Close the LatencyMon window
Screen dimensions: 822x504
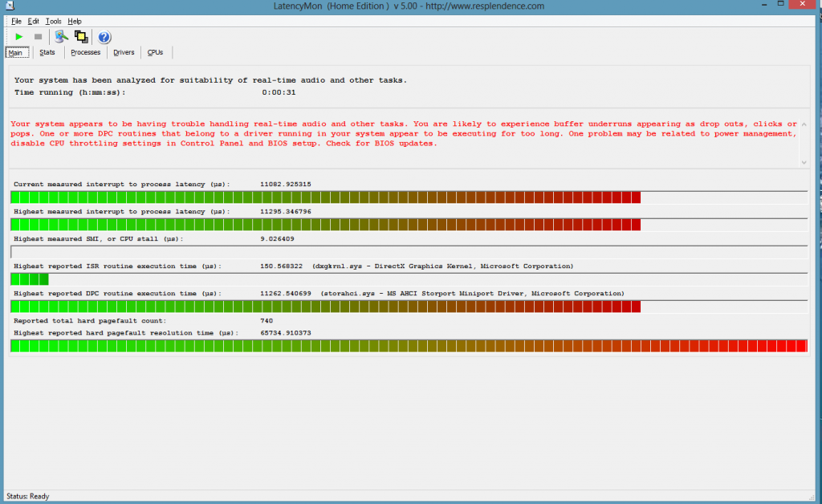pyautogui.click(x=803, y=4)
